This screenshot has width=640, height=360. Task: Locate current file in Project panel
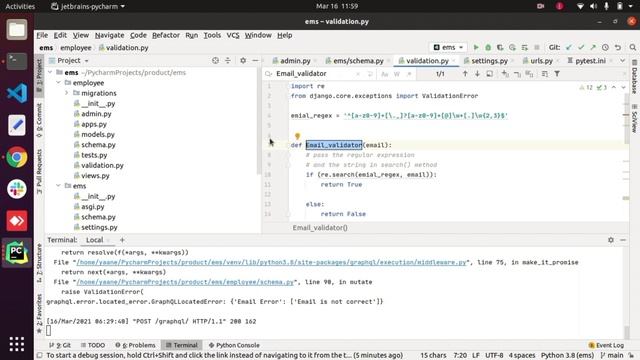(215, 60)
